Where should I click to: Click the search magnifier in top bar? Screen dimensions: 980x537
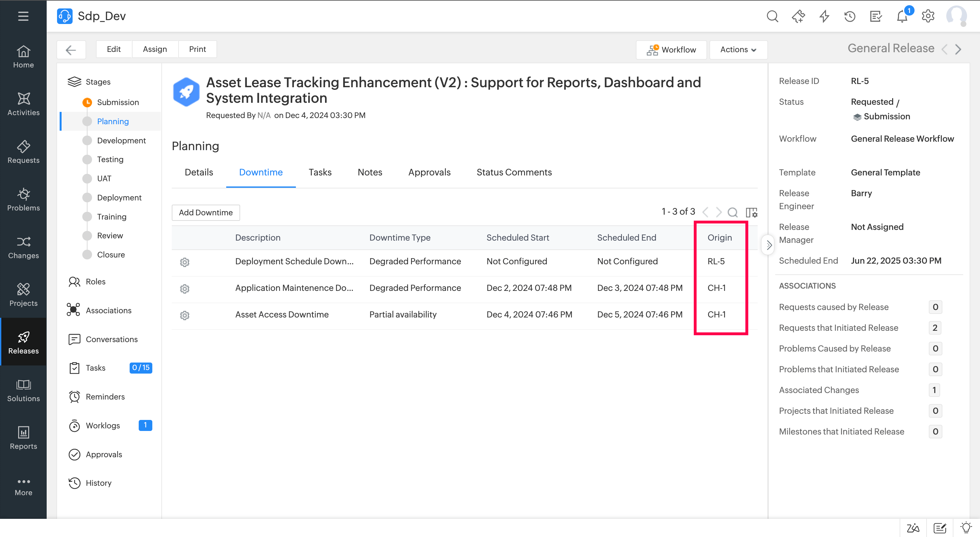click(772, 16)
